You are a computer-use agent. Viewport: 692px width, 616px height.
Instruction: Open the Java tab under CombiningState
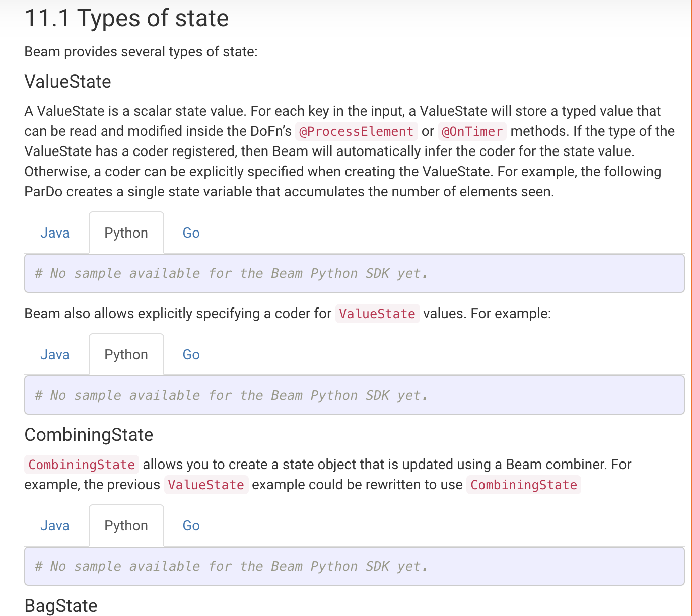55,526
